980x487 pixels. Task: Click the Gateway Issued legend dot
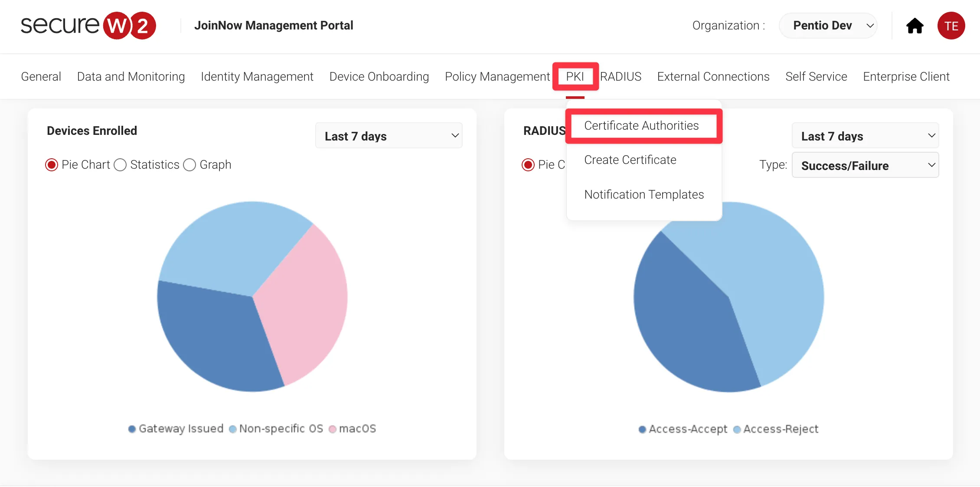point(132,429)
